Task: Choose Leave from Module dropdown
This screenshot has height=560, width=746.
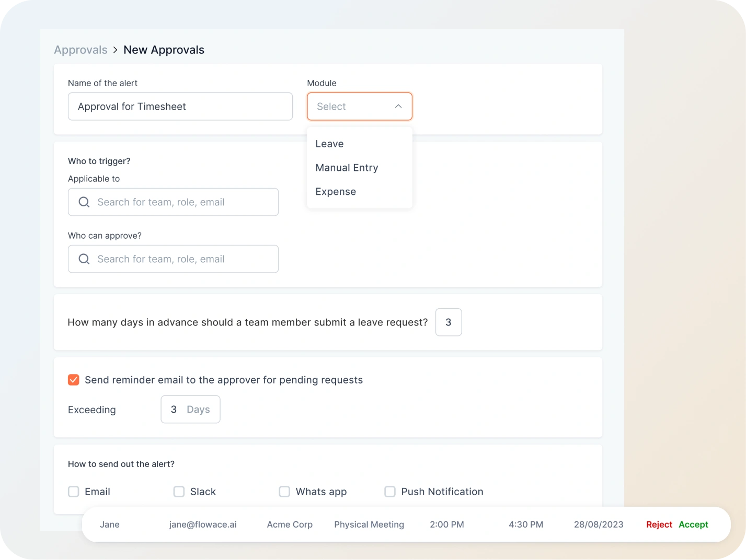Action: point(329,144)
